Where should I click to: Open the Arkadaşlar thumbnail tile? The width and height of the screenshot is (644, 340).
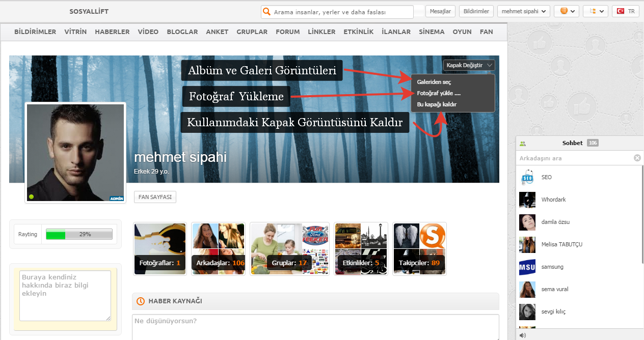coord(218,249)
